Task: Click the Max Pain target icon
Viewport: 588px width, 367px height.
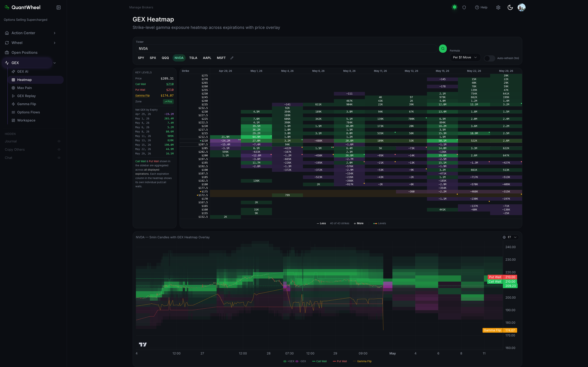Action: click(13, 88)
